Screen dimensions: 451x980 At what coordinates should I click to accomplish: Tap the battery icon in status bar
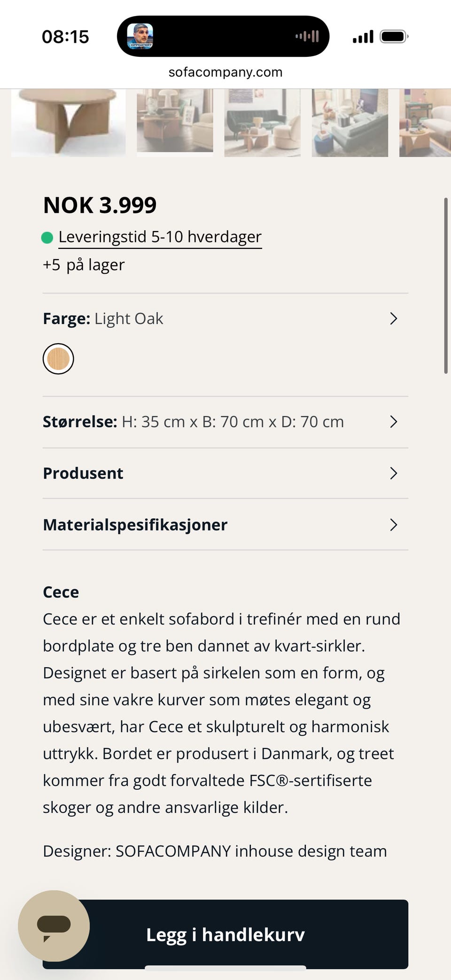[394, 37]
